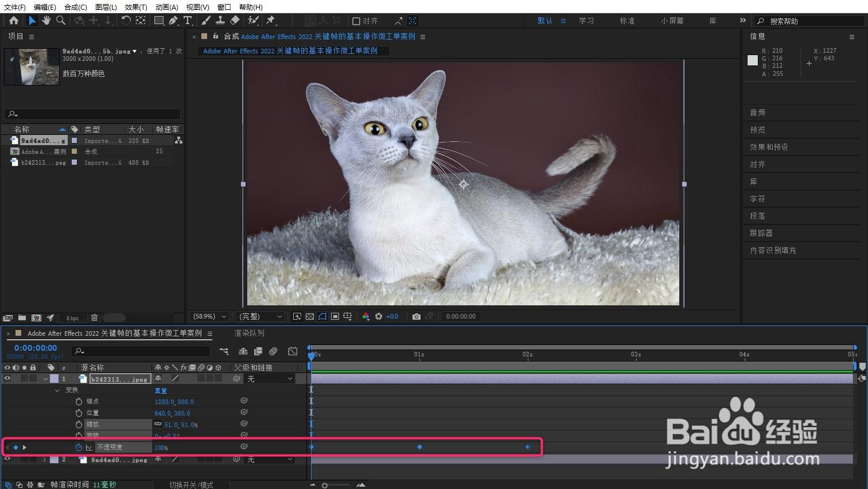This screenshot has height=489, width=868.
Task: Click the 9ad4ad0 label color swatch in Project
Action: coord(74,141)
